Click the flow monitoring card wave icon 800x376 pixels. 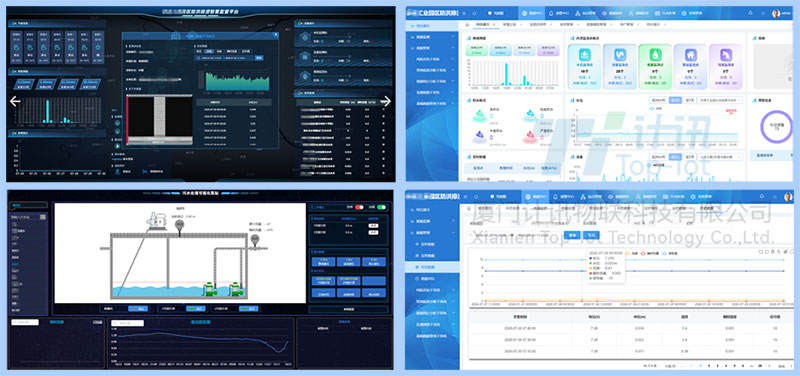620,54
